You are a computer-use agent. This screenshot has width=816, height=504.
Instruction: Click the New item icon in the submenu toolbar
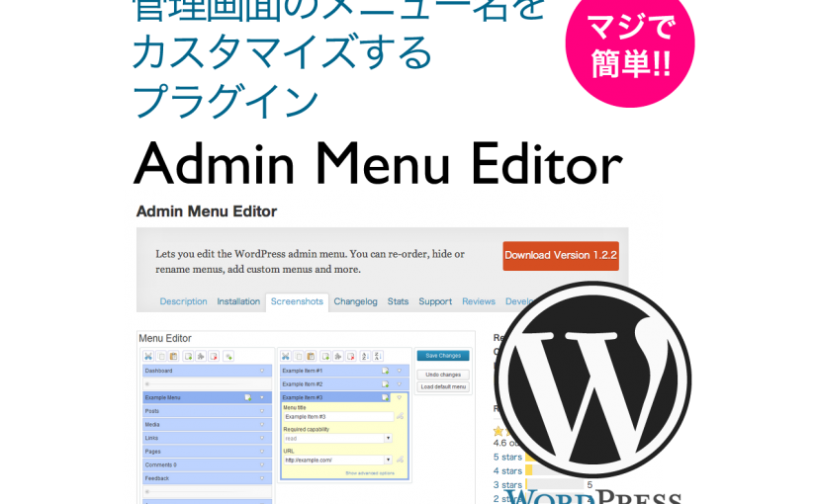325,357
